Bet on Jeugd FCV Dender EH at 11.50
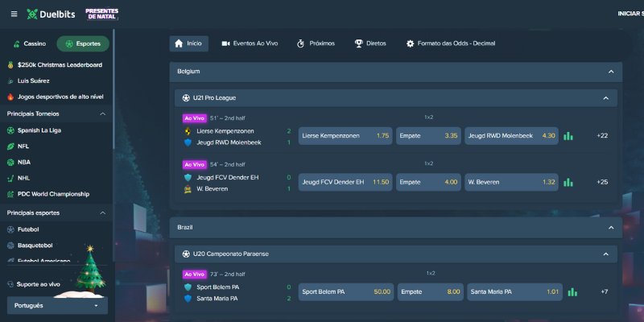644x322 pixels. [x=345, y=183]
